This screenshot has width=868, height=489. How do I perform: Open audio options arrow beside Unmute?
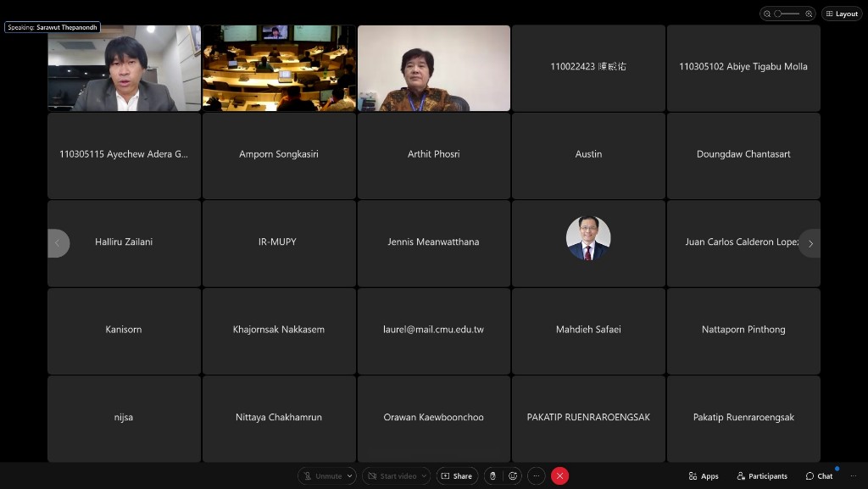pos(350,475)
